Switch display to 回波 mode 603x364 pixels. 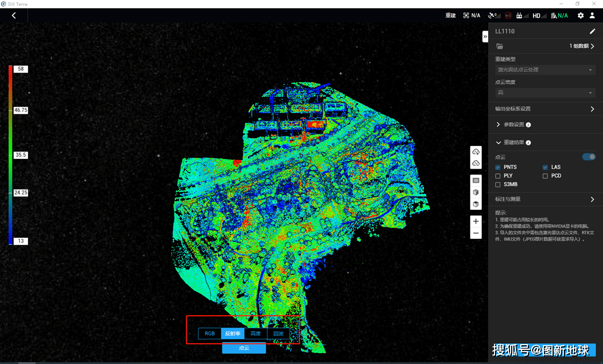[278, 333]
